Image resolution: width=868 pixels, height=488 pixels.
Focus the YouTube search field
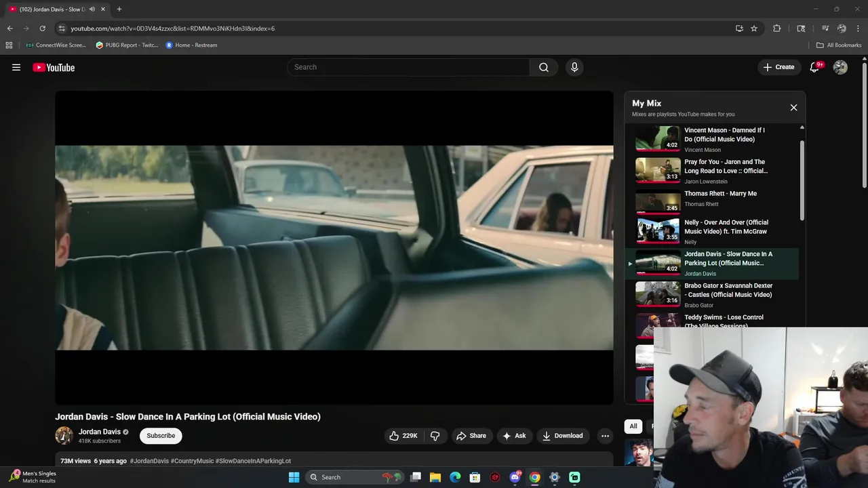[408, 67]
